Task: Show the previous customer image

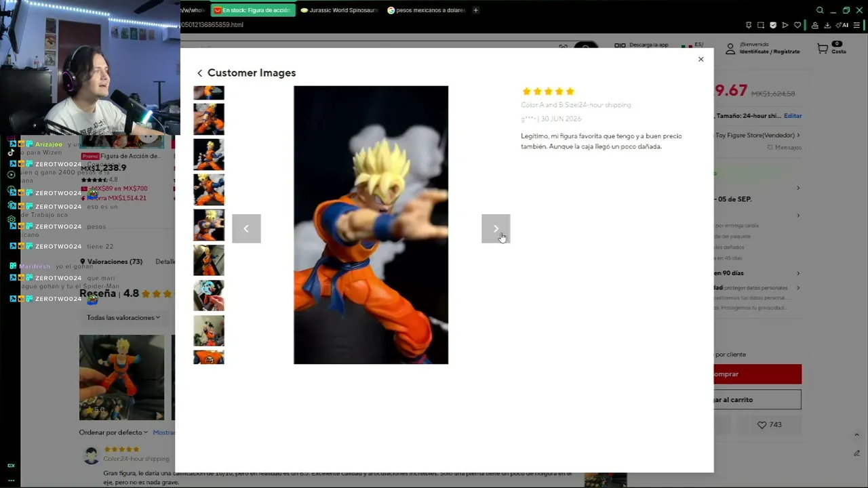Action: (x=246, y=228)
